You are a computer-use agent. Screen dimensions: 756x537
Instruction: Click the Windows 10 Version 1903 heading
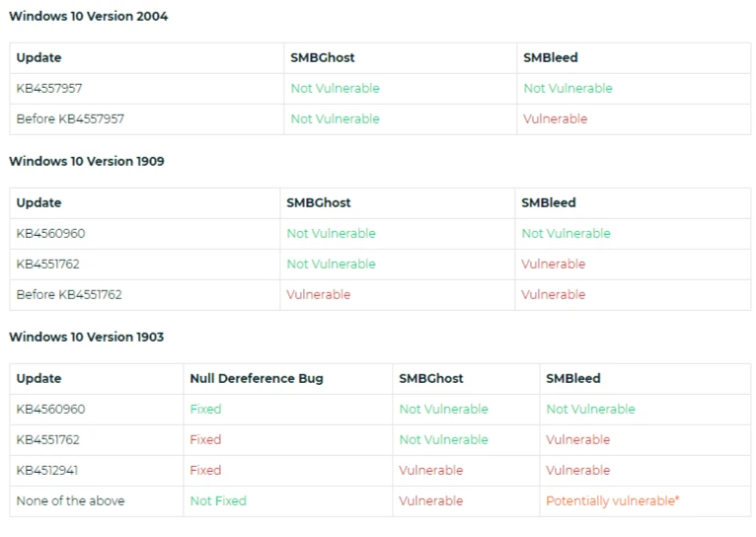pos(87,337)
